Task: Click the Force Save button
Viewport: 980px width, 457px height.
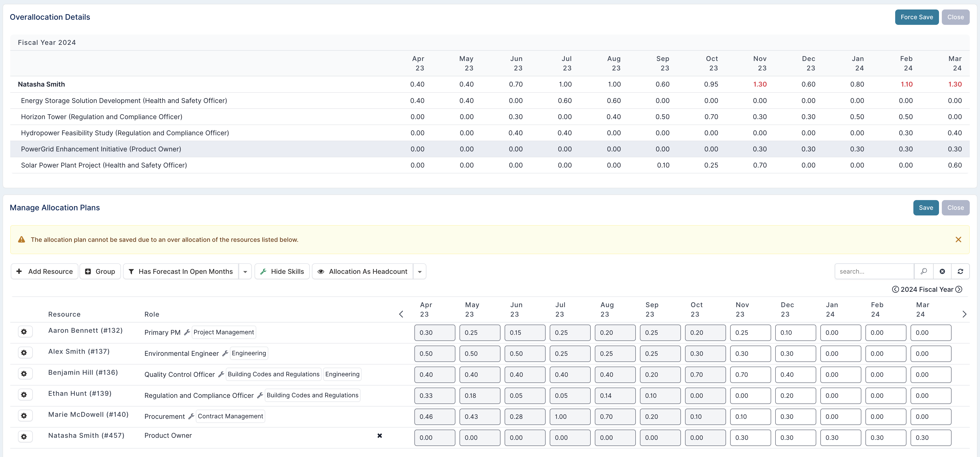Action: pyautogui.click(x=916, y=17)
